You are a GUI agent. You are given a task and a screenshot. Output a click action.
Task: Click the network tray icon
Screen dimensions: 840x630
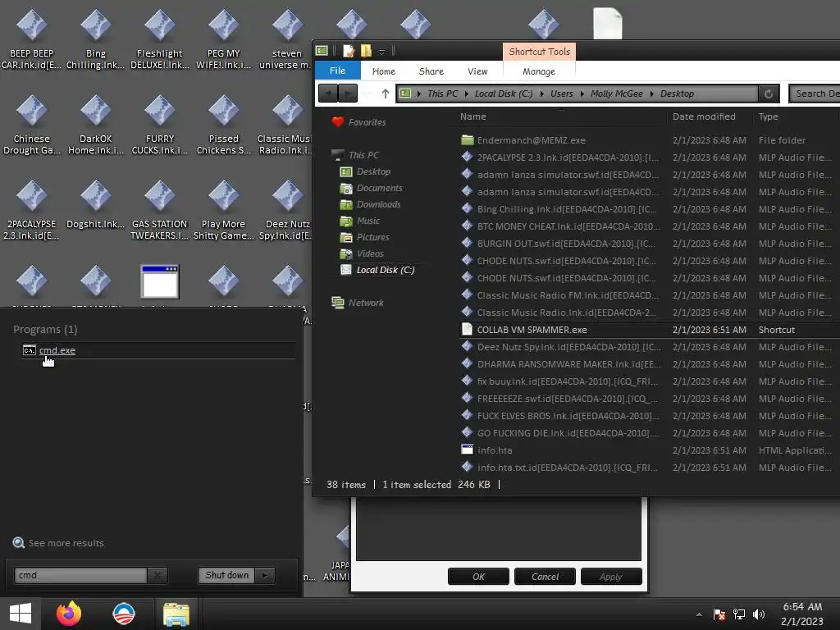pyautogui.click(x=739, y=614)
